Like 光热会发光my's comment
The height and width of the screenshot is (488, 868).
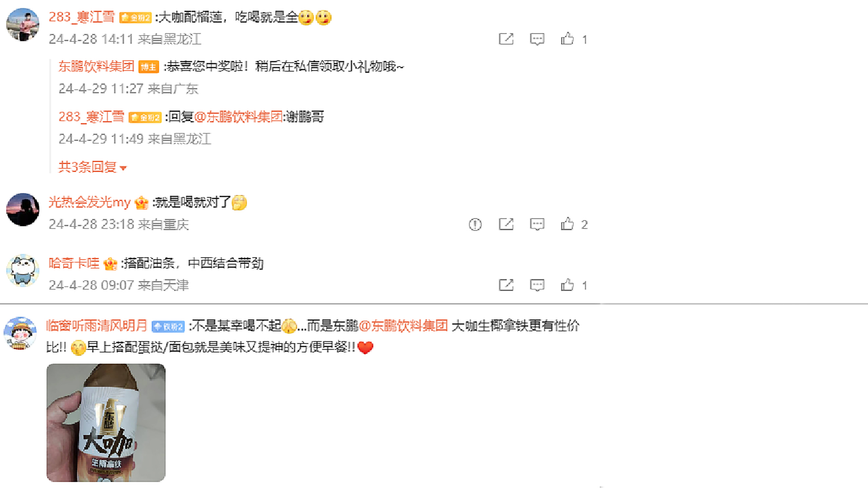[x=567, y=224]
